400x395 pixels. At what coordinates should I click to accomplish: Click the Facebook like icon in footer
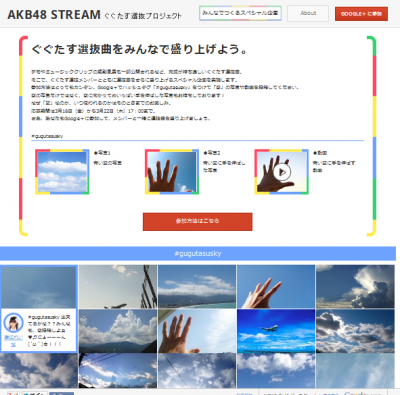(61, 393)
